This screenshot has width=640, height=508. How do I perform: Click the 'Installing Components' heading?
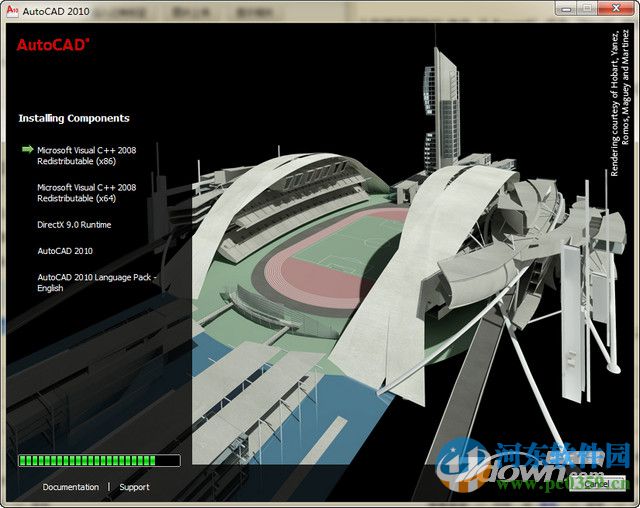[74, 118]
